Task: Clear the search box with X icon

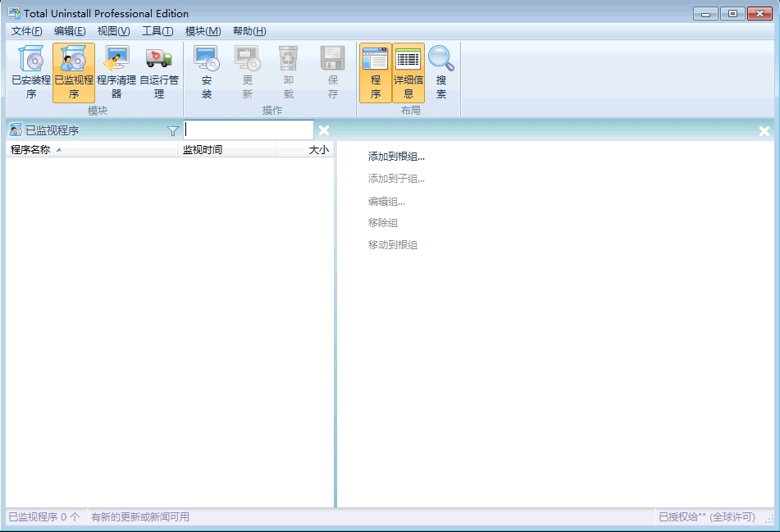Action: 324,130
